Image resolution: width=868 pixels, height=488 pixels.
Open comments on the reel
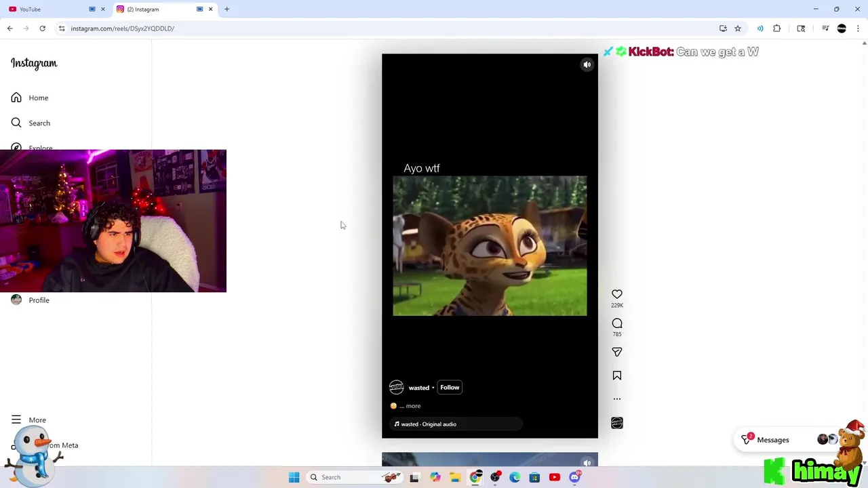(x=617, y=323)
